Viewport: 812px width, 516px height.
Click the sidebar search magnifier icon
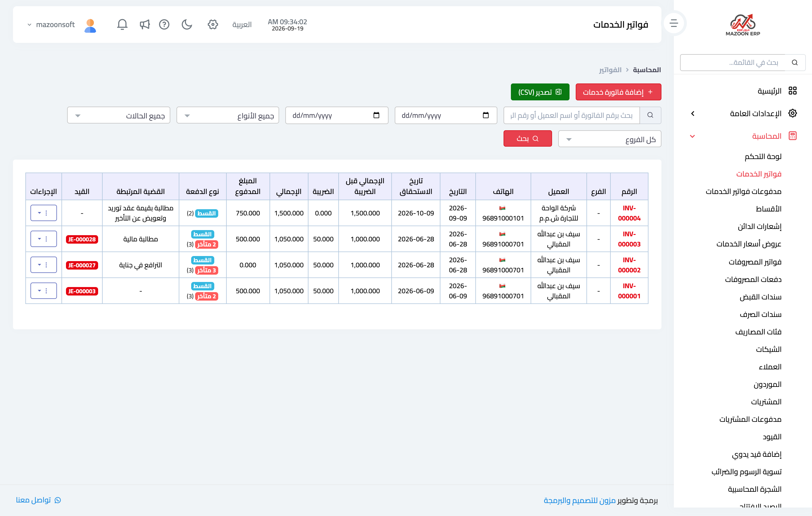tap(795, 62)
